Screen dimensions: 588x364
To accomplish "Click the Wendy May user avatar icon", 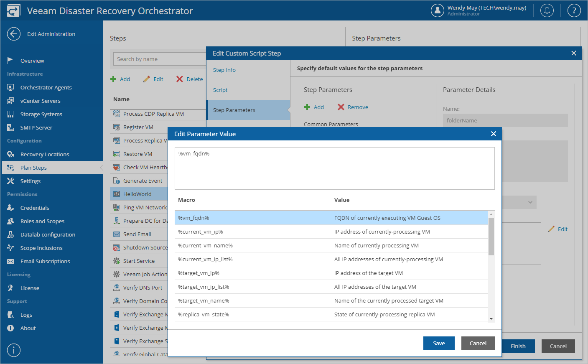I will pyautogui.click(x=438, y=10).
